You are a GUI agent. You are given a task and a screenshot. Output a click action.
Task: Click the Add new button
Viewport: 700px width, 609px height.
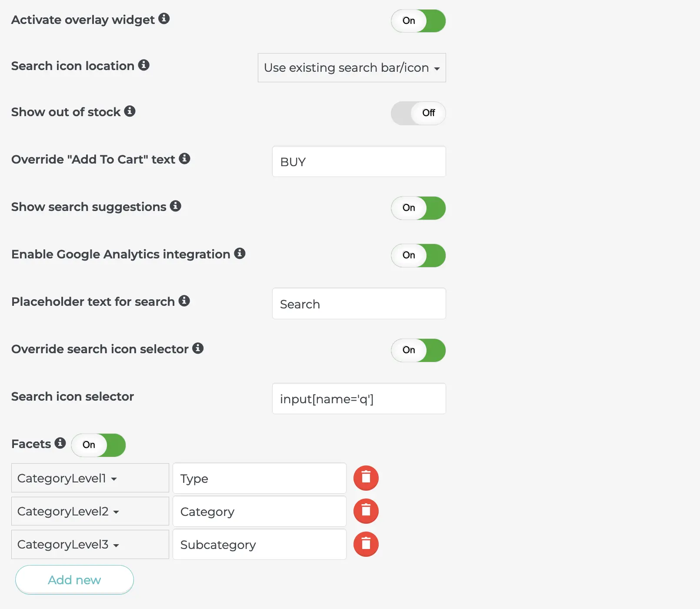74,580
